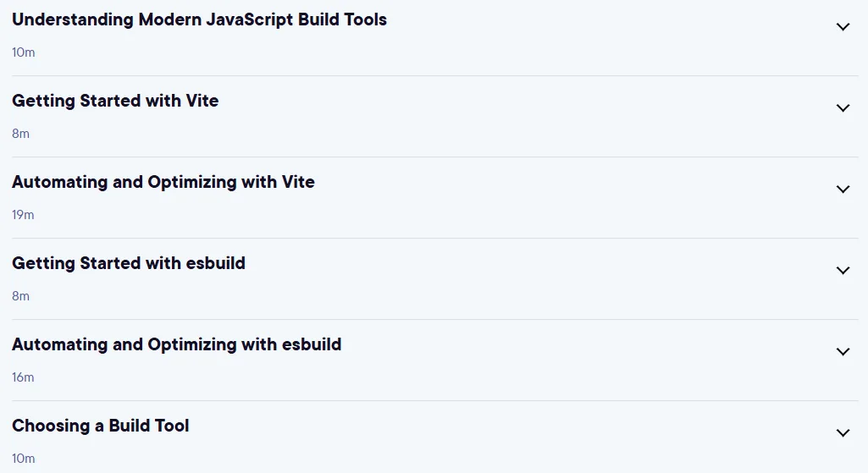868x473 pixels.
Task: Click 8m duration under Getting Started with esbuild
Action: 20,296
